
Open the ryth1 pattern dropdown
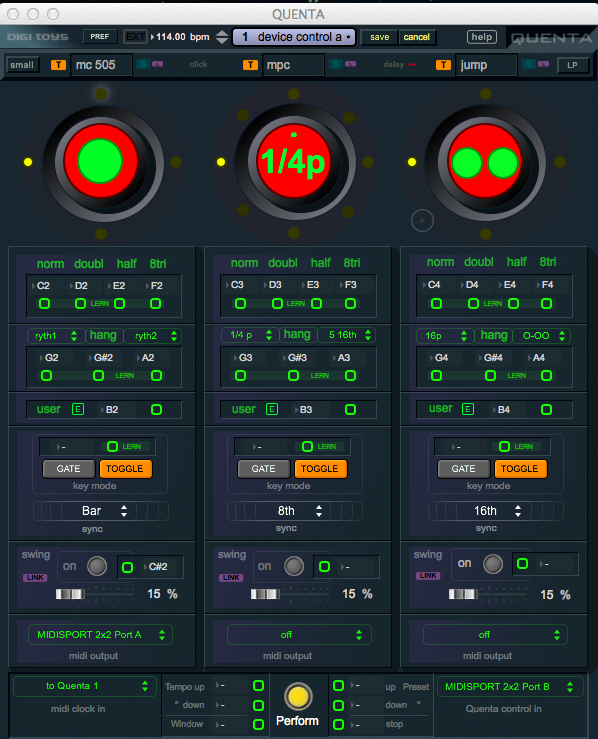pyautogui.click(x=56, y=336)
